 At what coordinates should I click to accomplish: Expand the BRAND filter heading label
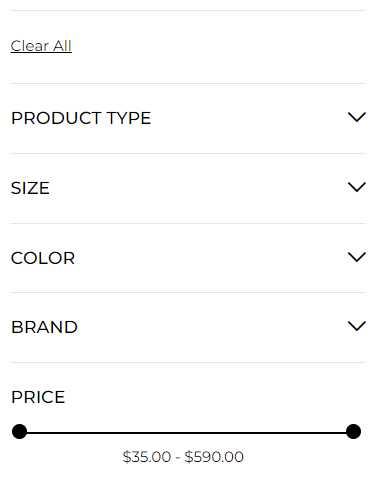click(44, 327)
